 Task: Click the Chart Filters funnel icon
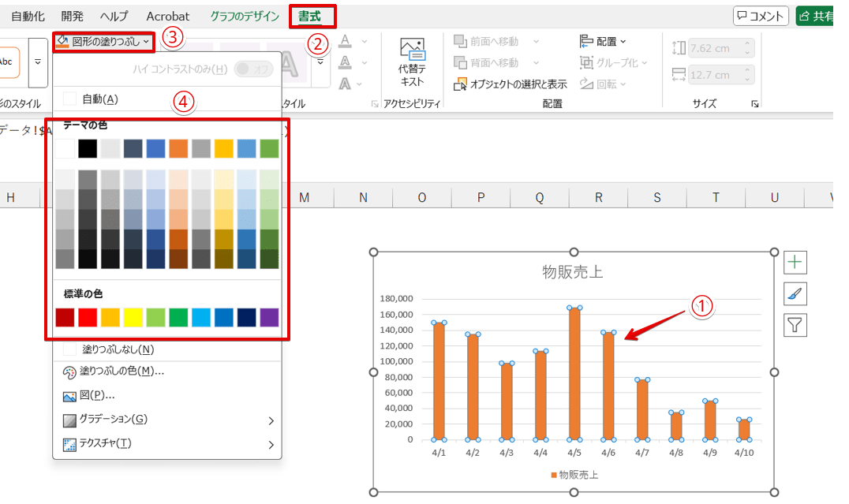coord(795,325)
